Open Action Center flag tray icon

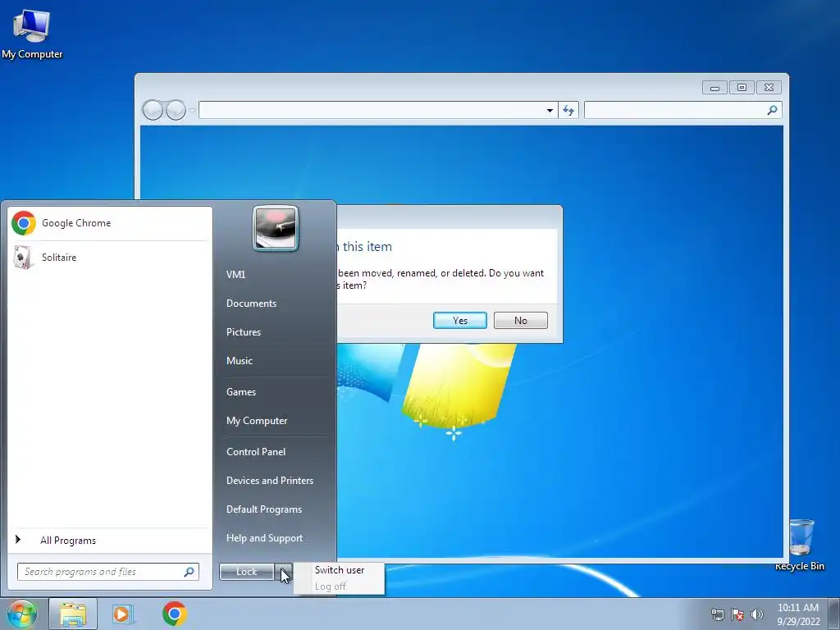pos(737,614)
